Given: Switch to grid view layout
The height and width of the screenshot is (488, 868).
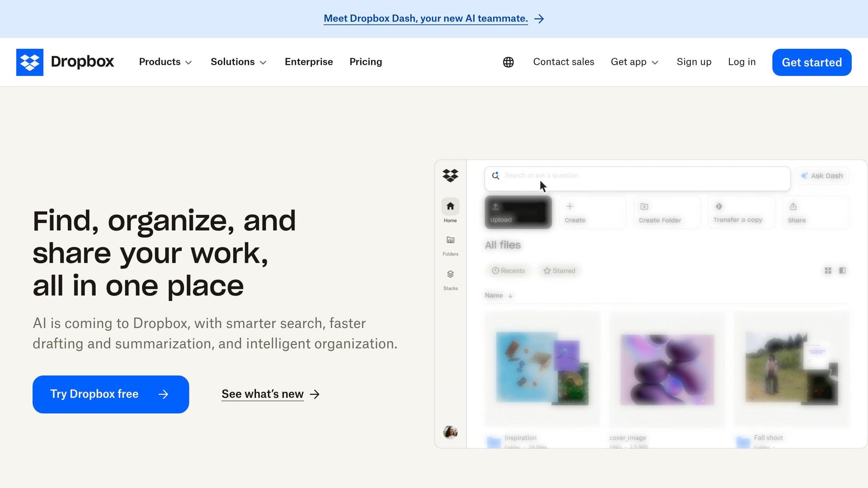Looking at the screenshot, I should (x=828, y=270).
